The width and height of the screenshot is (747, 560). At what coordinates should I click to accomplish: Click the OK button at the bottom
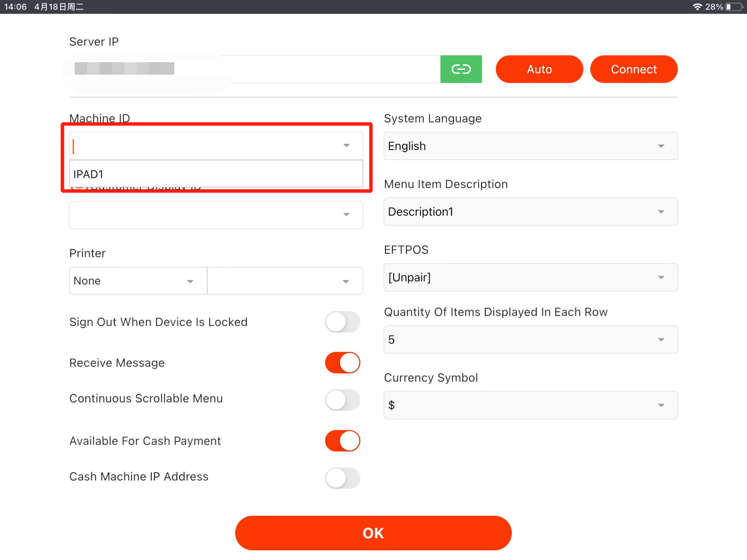coord(373,533)
